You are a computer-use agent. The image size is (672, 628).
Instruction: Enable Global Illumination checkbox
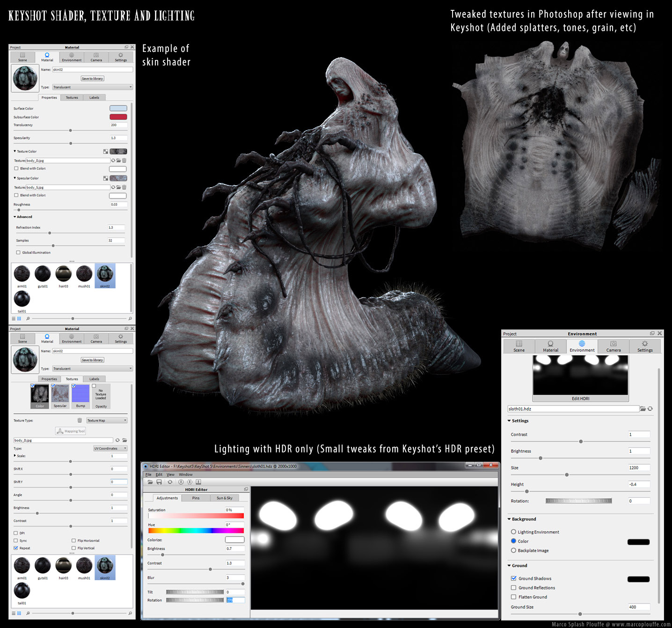pos(18,252)
